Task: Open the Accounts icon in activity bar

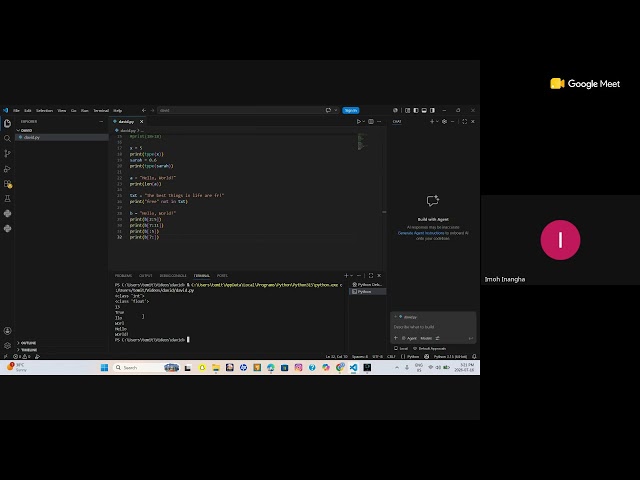Action: coord(7,331)
